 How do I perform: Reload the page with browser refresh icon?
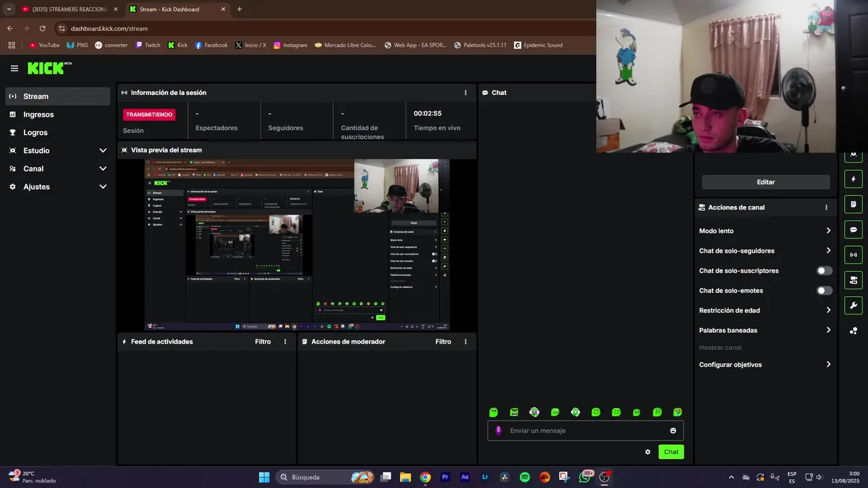(x=42, y=28)
